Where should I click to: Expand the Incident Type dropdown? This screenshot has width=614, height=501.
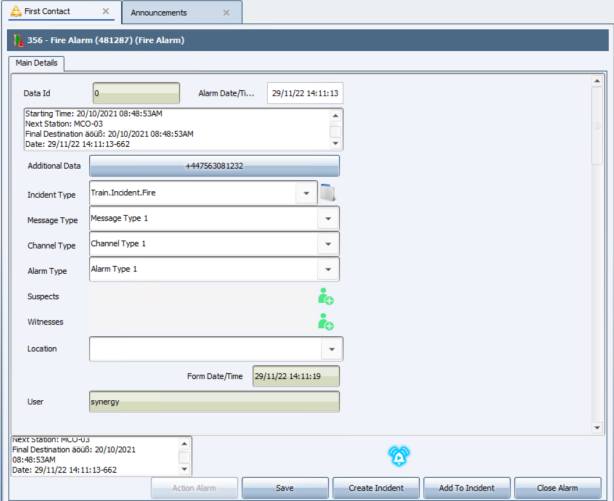[305, 193]
